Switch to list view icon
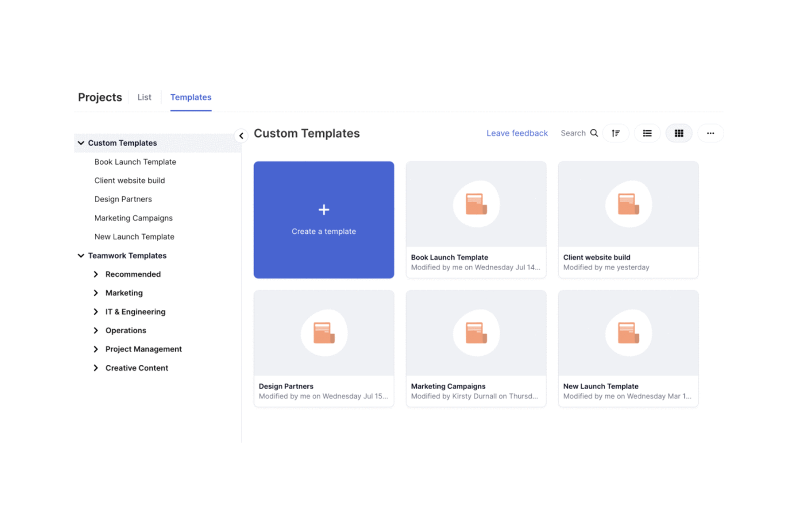Screen dimensions: 798x532 point(647,133)
